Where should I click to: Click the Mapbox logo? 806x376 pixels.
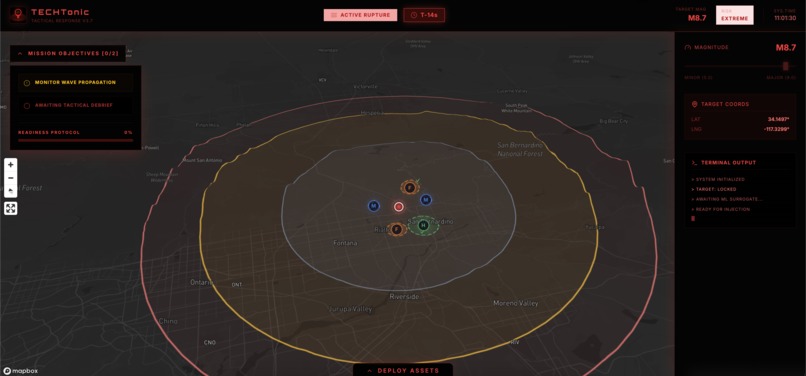pos(21,371)
